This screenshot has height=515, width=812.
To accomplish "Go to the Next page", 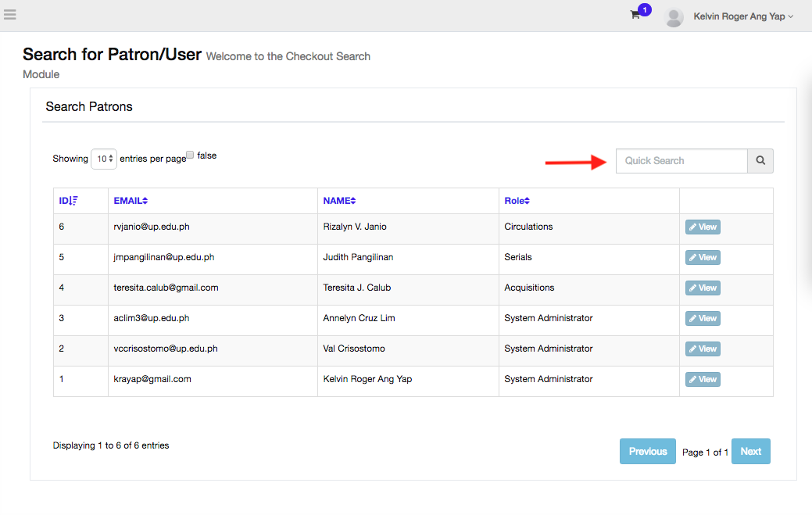I will pos(750,452).
